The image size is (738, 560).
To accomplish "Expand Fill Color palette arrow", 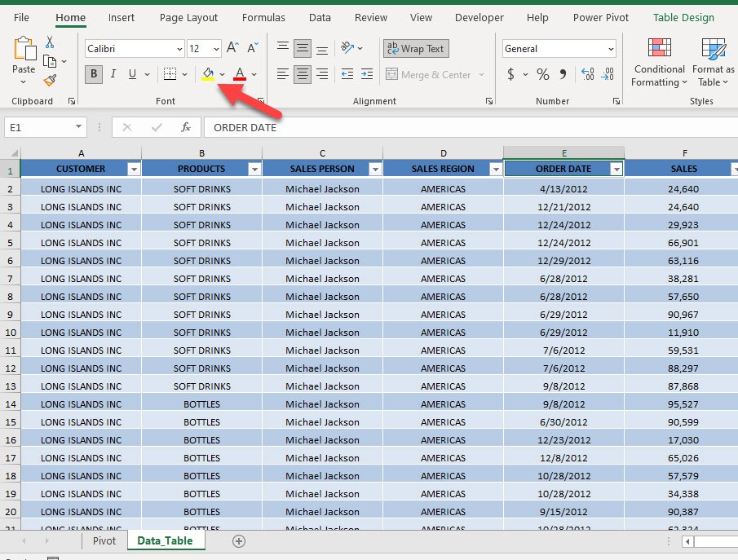I will 222,74.
